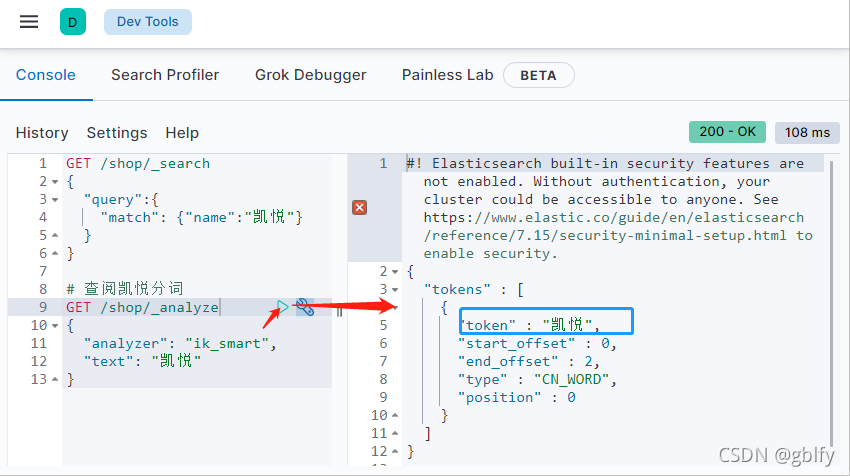The height and width of the screenshot is (476, 850).
Task: Click the "analyzer": "ik_smart" line
Action: 179,344
